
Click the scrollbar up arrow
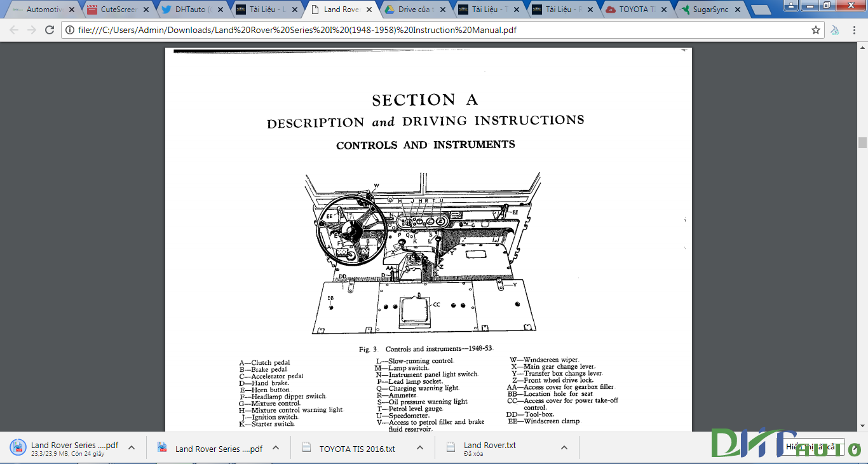[862, 47]
